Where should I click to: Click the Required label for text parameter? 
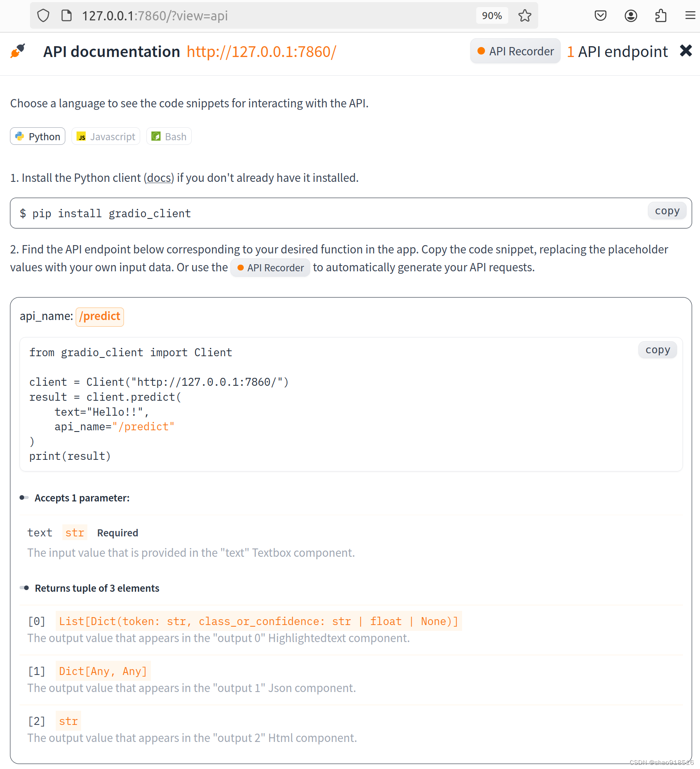[118, 533]
